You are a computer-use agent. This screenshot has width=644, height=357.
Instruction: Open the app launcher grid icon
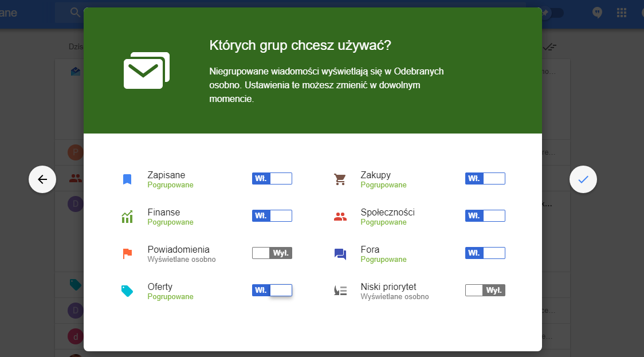coord(621,12)
